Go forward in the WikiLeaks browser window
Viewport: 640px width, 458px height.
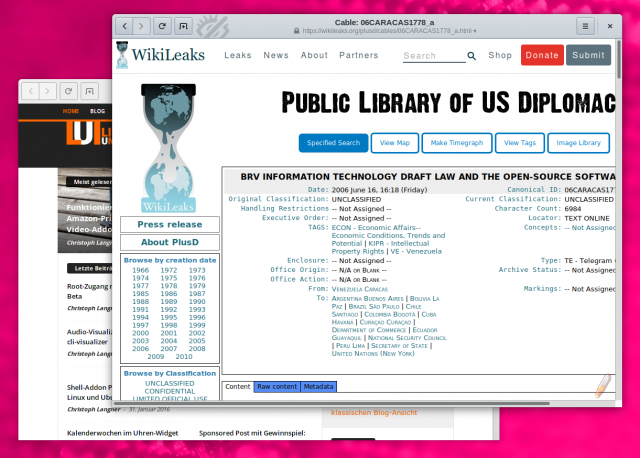tap(141, 26)
